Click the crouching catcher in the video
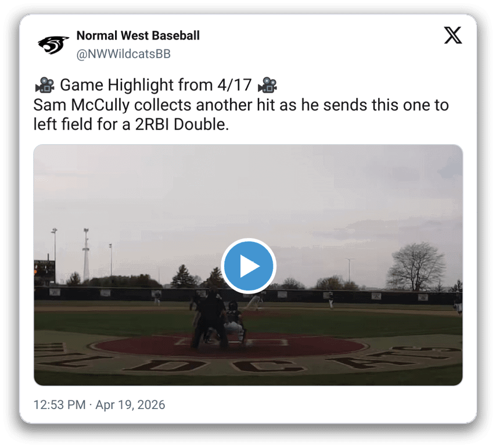This screenshot has width=496, height=448. (235, 323)
